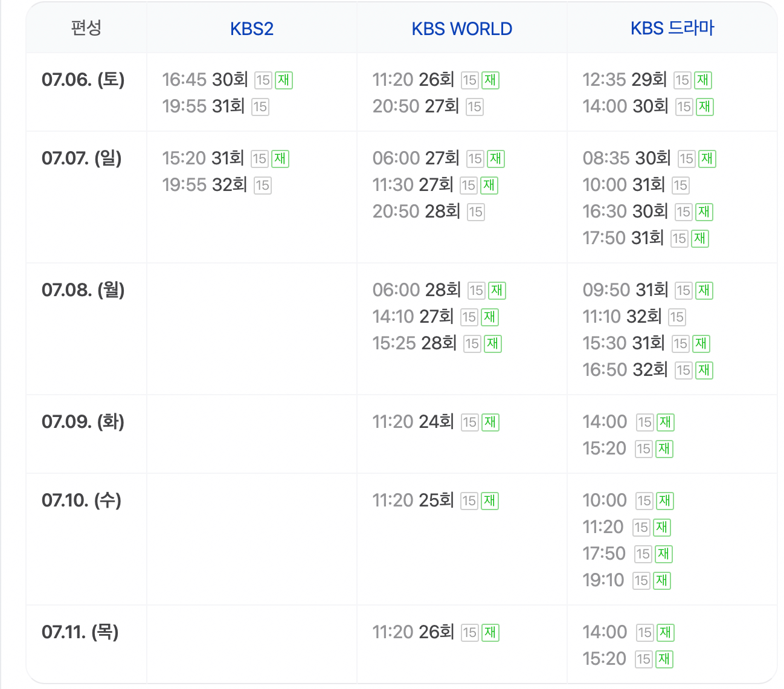The image size is (784, 689).
Task: Click the 19:55 31회 schedule entry
Action: click(x=204, y=106)
